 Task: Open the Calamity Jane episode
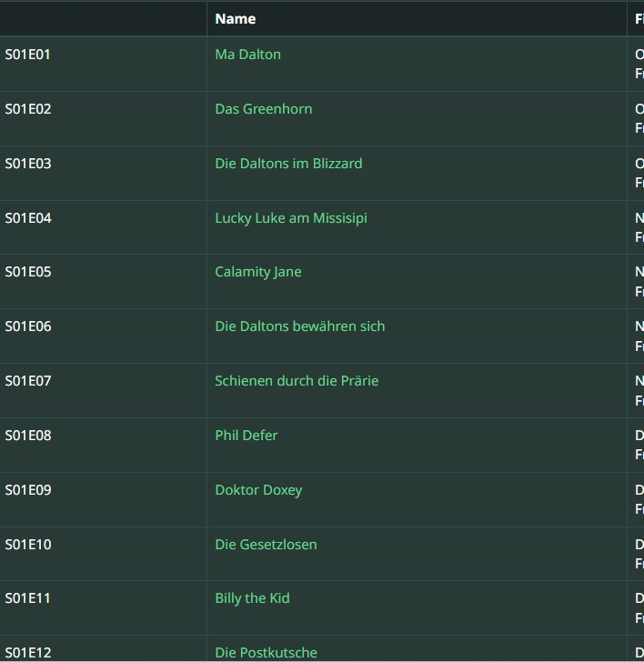point(257,272)
